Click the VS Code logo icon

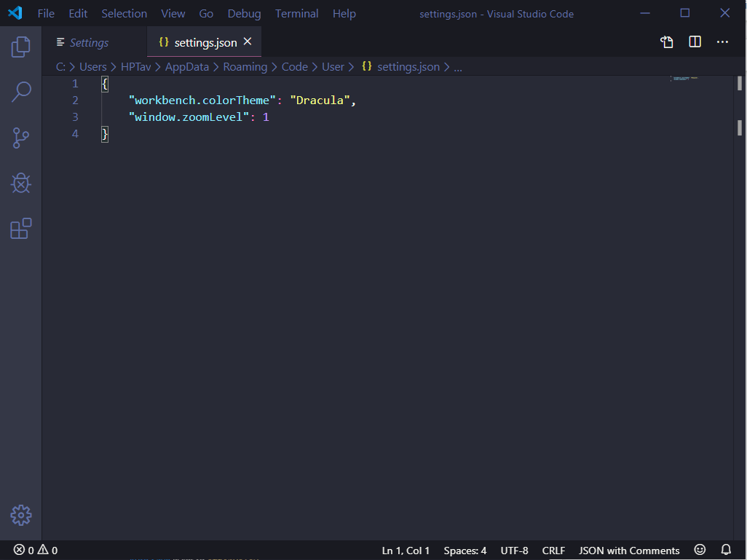coord(15,13)
